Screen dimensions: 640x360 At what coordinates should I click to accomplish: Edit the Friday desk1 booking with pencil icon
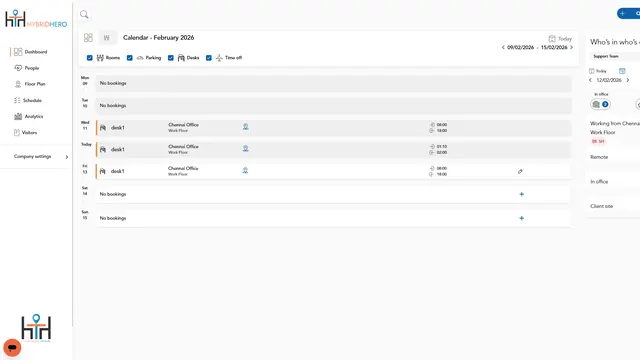(520, 171)
